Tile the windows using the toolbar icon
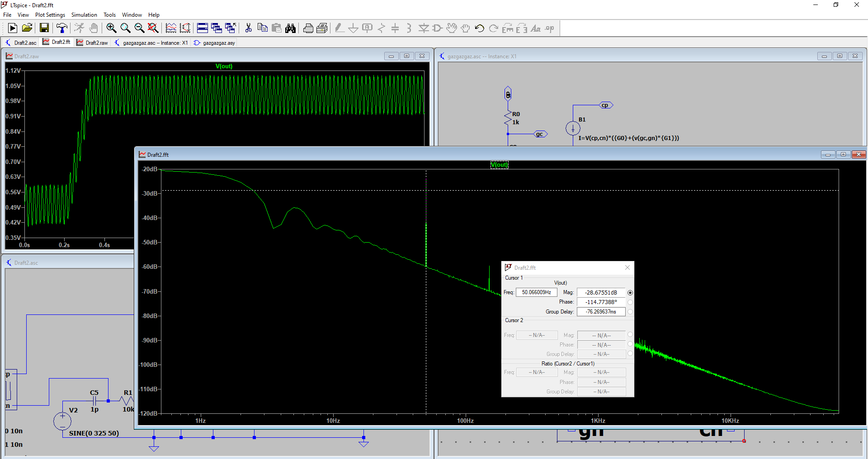The height and width of the screenshot is (459, 868). click(x=203, y=28)
